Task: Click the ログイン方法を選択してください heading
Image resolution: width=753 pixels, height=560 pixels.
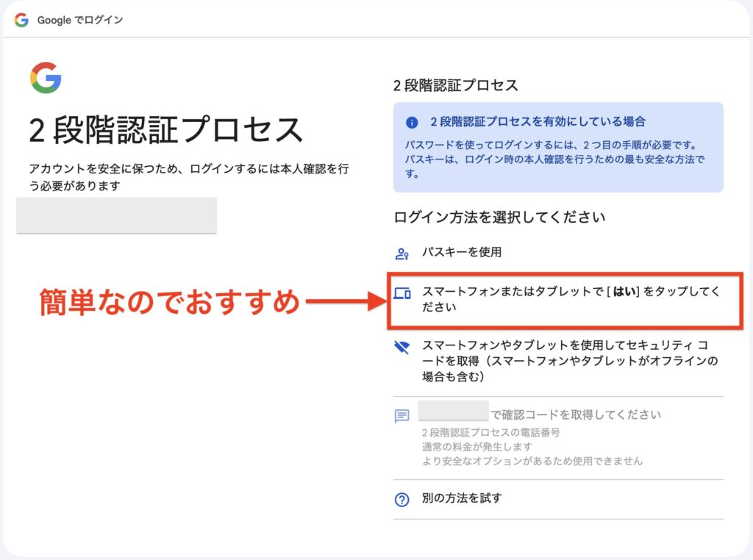Action: click(499, 218)
